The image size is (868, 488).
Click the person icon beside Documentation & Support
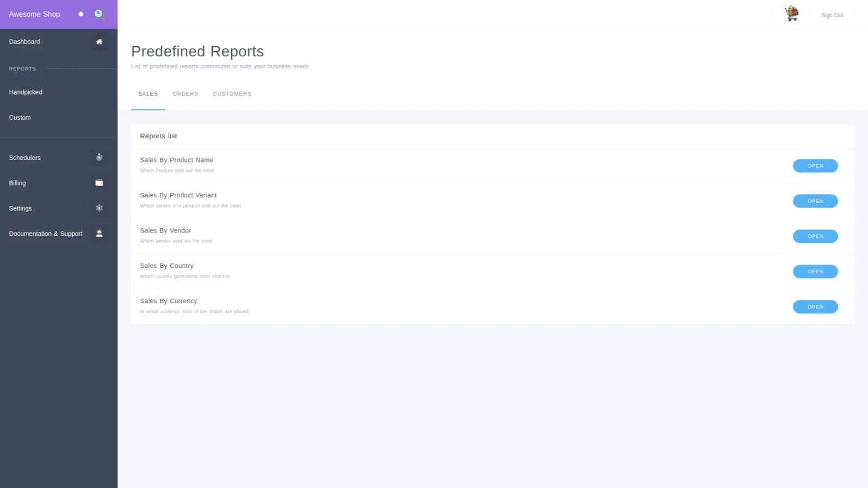(99, 234)
